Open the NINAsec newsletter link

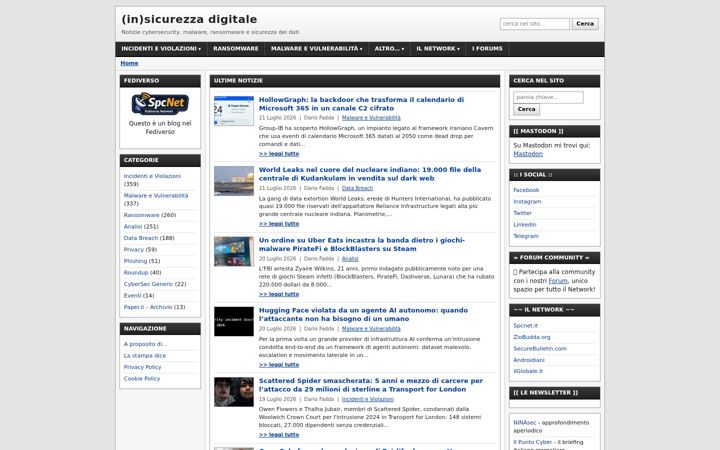(x=524, y=423)
